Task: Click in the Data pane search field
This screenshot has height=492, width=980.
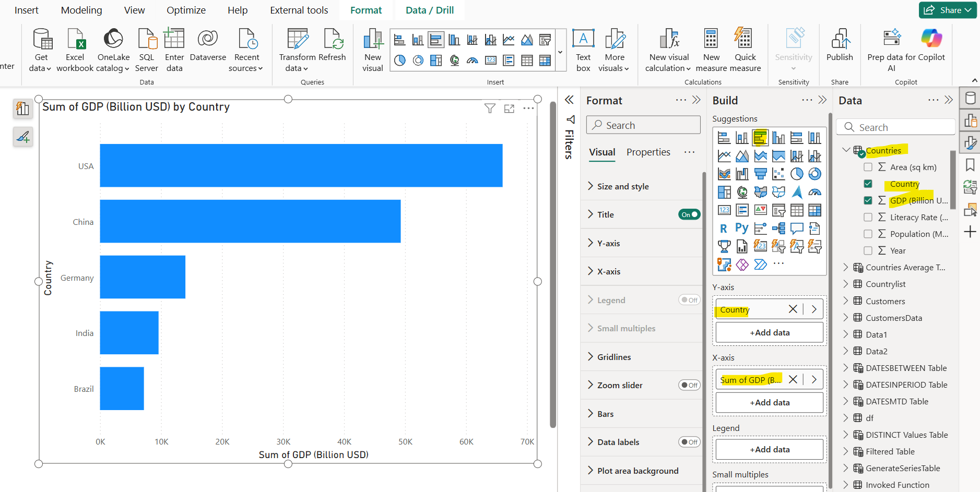Action: [896, 127]
